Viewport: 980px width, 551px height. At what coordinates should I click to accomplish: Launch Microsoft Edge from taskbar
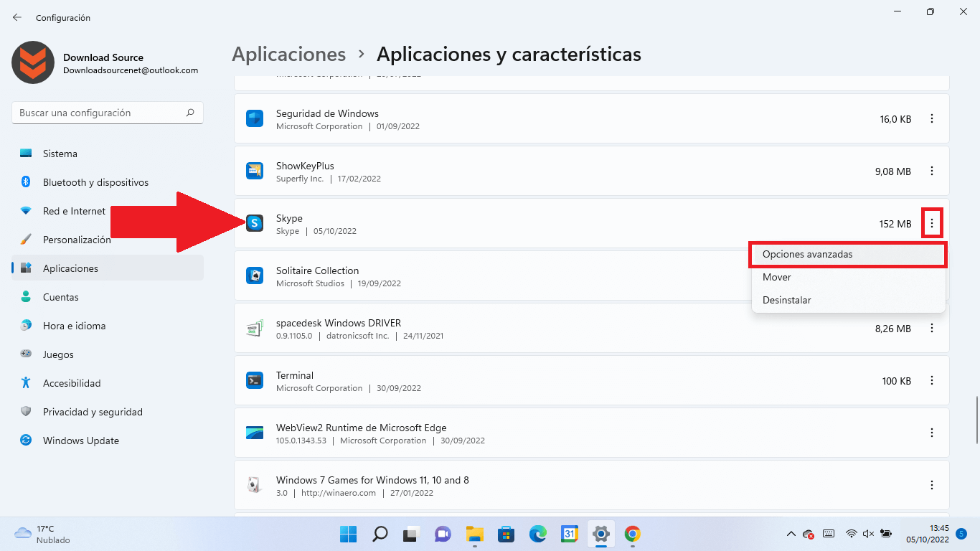pos(537,534)
